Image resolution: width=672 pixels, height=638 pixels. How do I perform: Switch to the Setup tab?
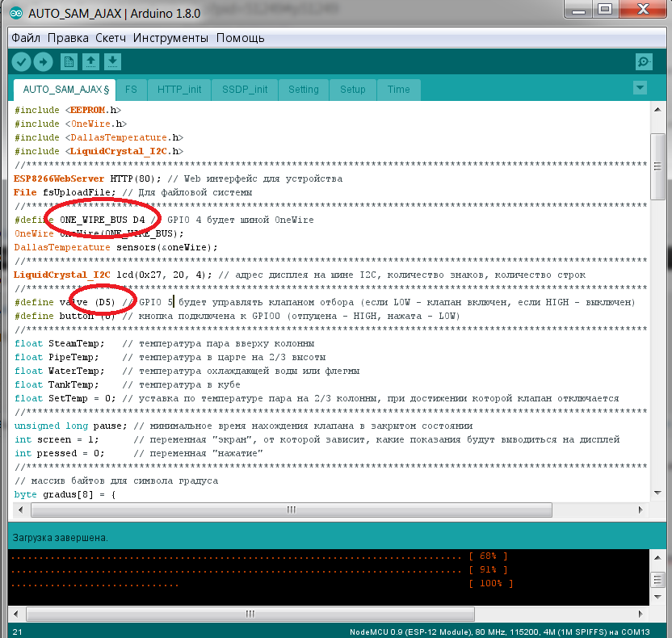pyautogui.click(x=352, y=90)
